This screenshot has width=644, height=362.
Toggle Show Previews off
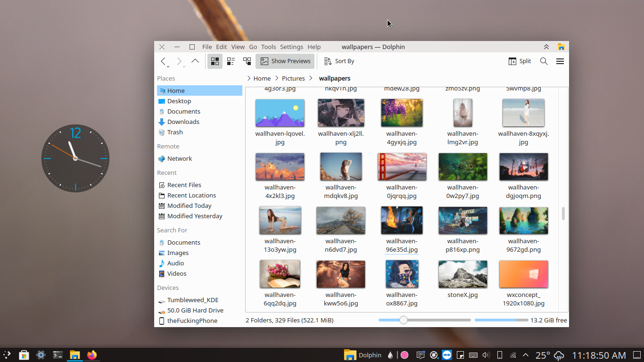[x=285, y=61]
